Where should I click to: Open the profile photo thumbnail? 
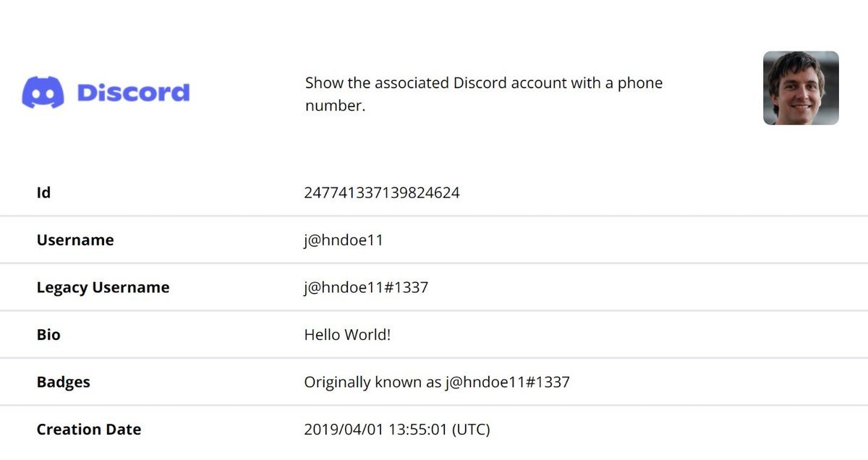[801, 88]
